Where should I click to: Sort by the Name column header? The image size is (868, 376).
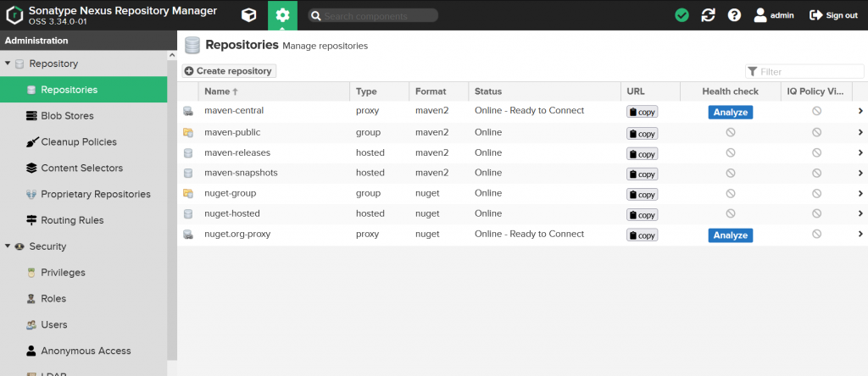point(274,91)
